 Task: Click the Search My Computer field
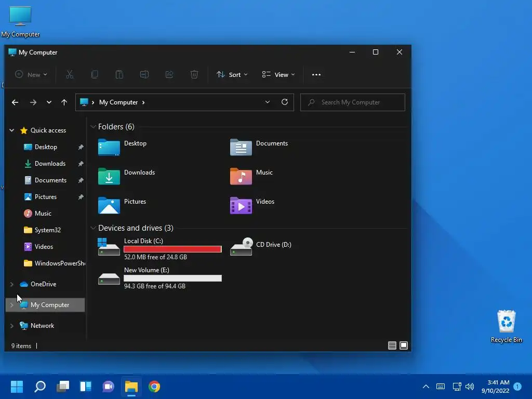coord(353,102)
